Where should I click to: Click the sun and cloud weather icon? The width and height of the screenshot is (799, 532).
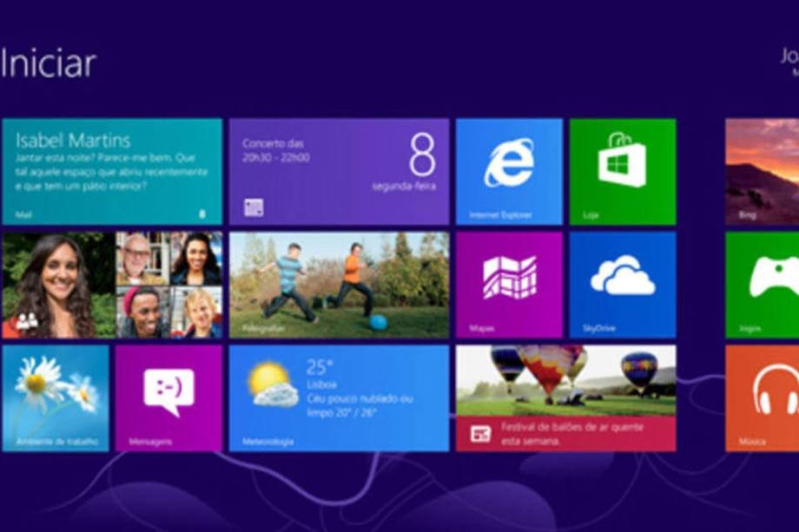[273, 384]
